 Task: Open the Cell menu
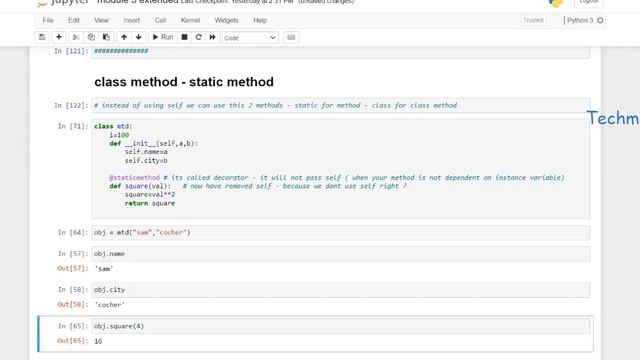click(160, 20)
